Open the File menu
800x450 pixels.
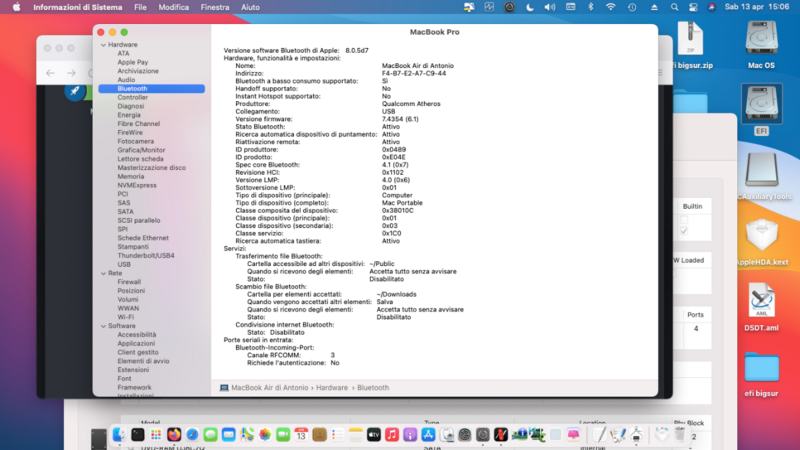coord(140,7)
